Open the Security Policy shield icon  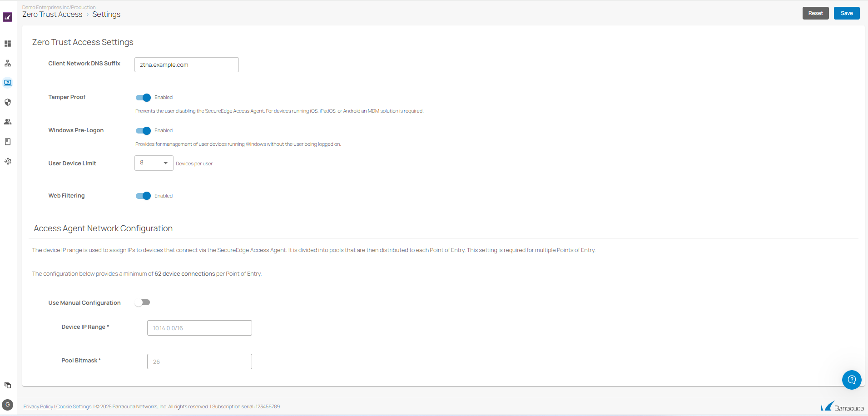(8, 102)
